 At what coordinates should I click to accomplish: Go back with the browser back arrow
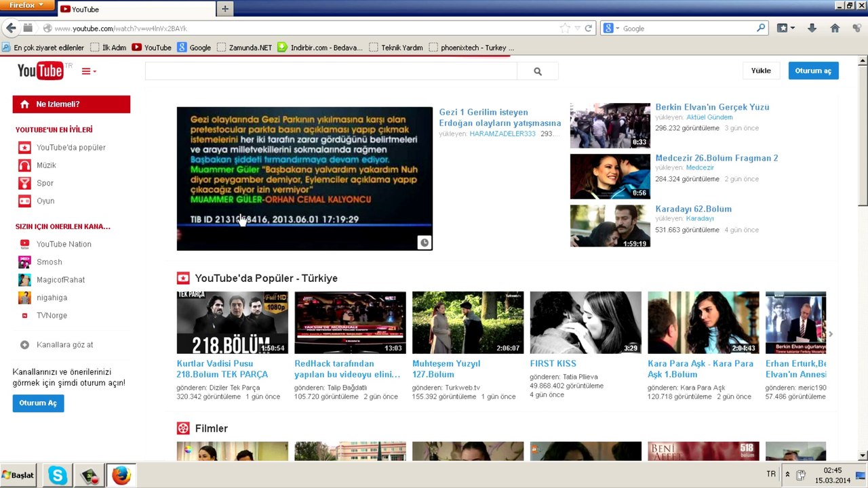[x=10, y=28]
